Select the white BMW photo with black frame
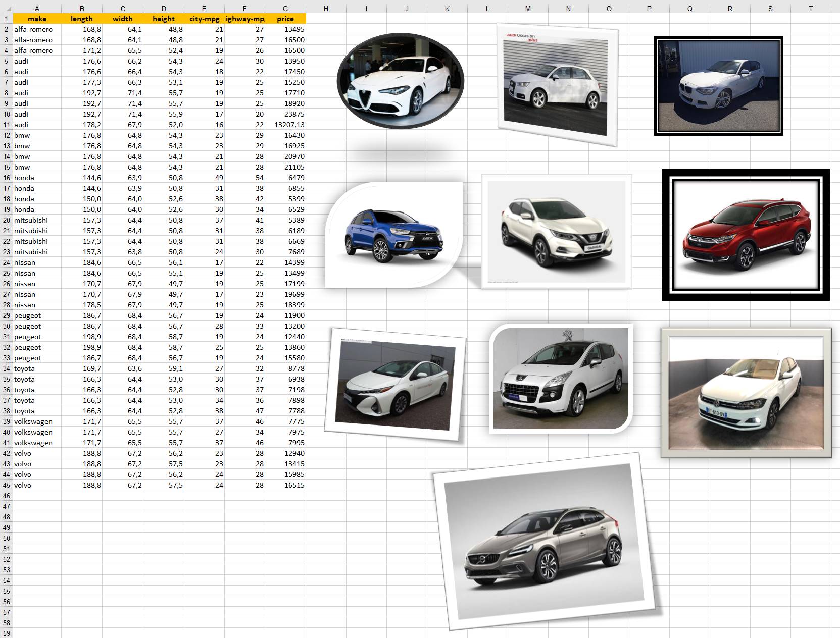Screen dimensions: 840x638 click(718, 86)
